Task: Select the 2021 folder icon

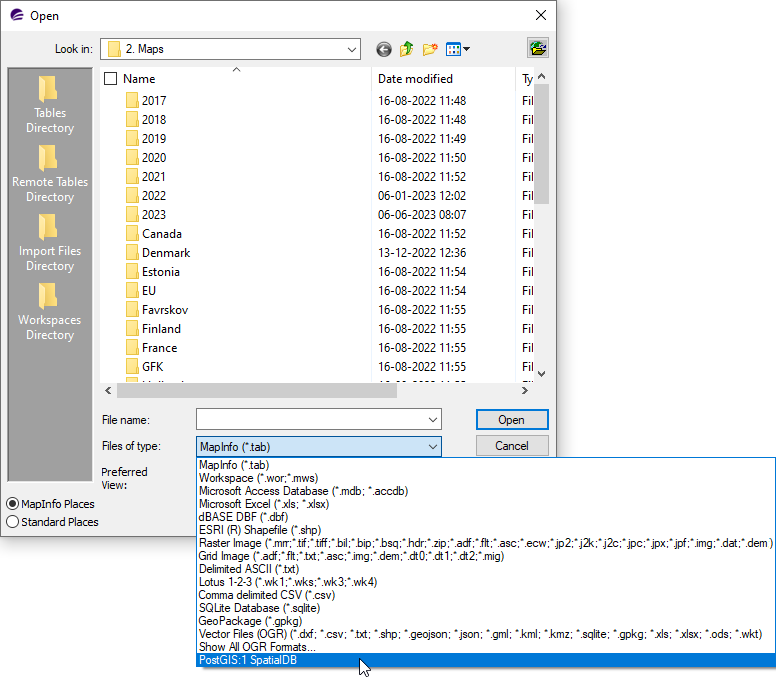Action: tap(132, 177)
